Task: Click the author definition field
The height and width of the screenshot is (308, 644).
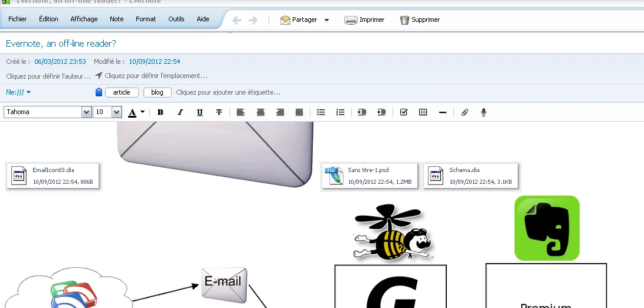Action: click(x=48, y=76)
